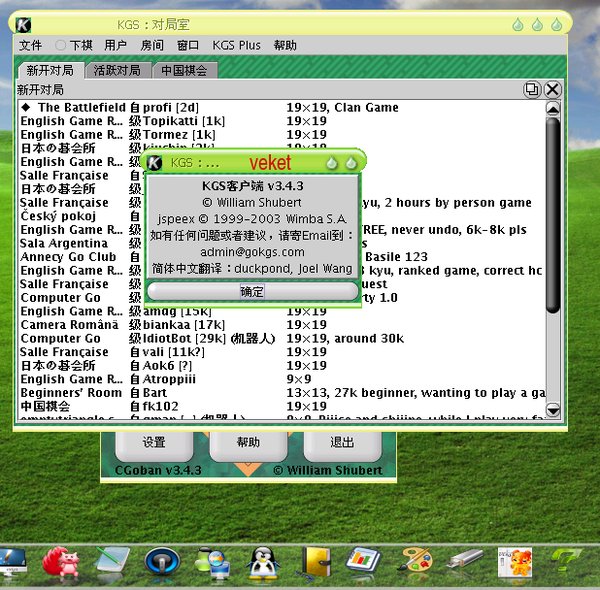Screen dimensions: 600x590
Task: Open the 窗口 menu
Action: (188, 45)
